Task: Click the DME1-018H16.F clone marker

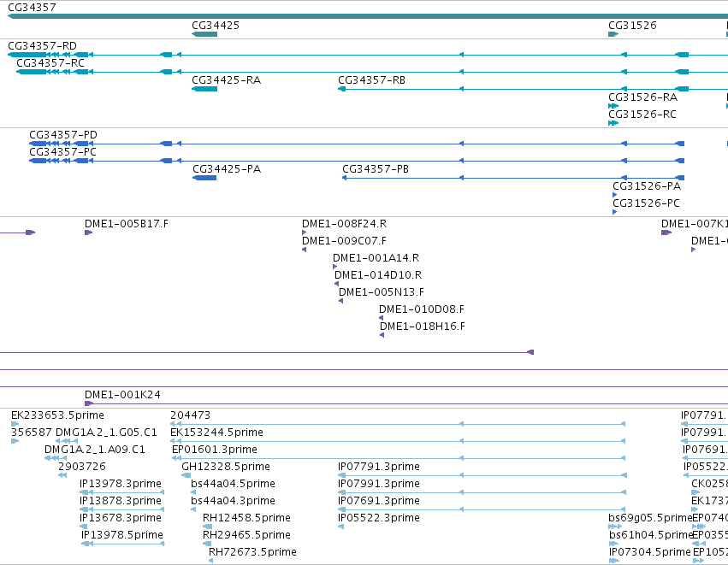Action: pyautogui.click(x=382, y=335)
